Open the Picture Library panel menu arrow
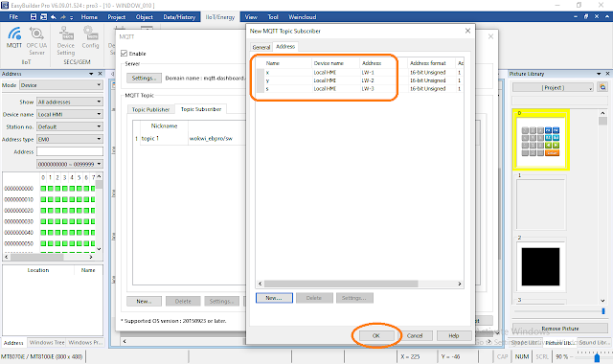The image size is (613, 364). tap(599, 74)
